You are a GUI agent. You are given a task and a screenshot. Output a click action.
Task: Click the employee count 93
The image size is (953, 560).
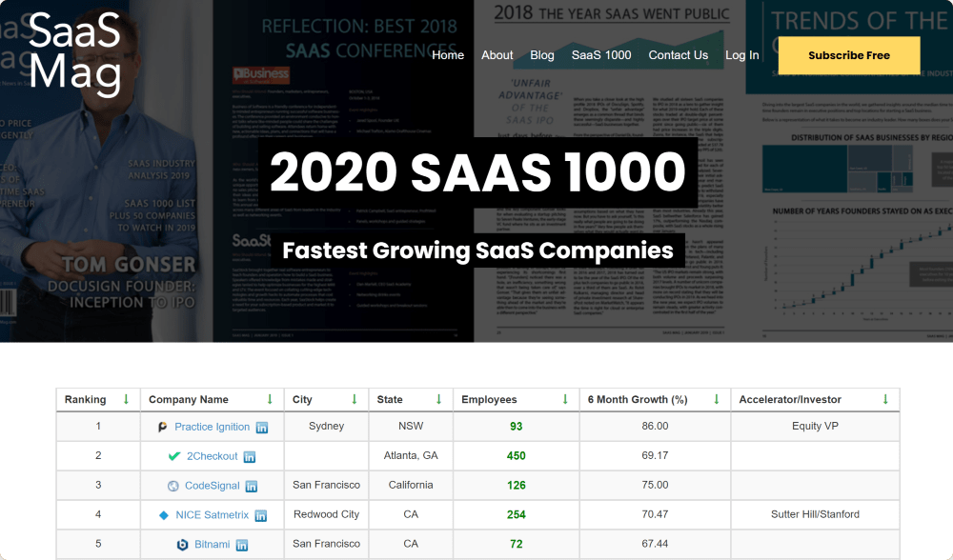(516, 427)
